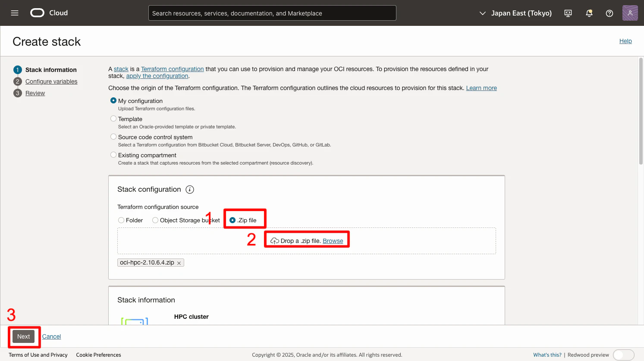
Task: Expand the Japan East (Tokyo) region selector
Action: [x=515, y=13]
